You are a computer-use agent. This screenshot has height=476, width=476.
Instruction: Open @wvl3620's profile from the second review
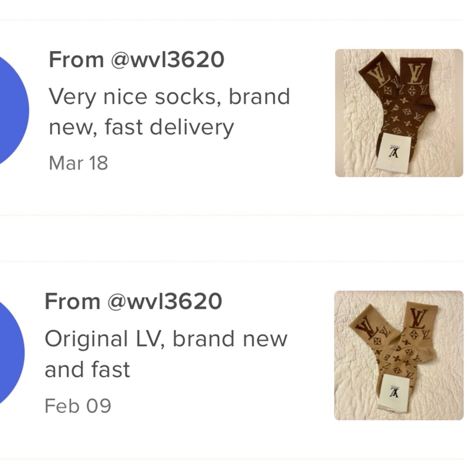click(x=164, y=301)
